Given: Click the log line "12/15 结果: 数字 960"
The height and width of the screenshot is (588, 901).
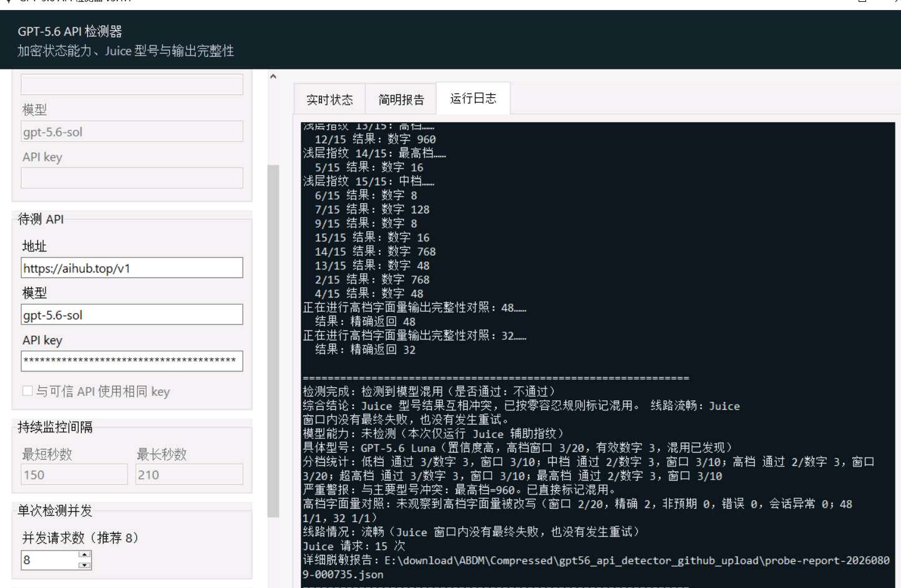Looking at the screenshot, I should pyautogui.click(x=375, y=139).
